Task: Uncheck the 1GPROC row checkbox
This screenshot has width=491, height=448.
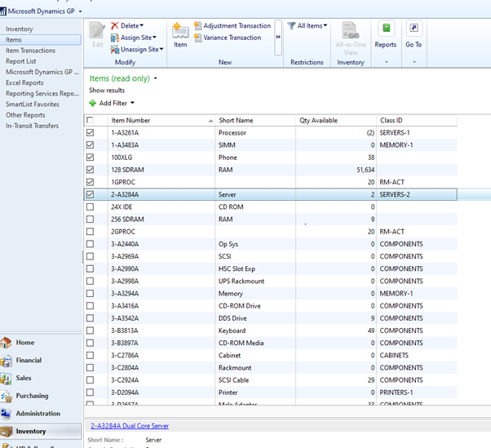Action: (91, 182)
